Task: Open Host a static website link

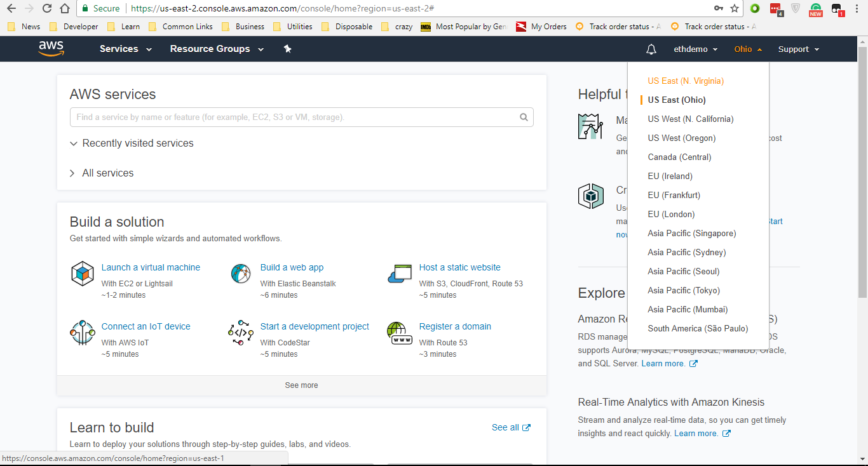Action: tap(459, 267)
